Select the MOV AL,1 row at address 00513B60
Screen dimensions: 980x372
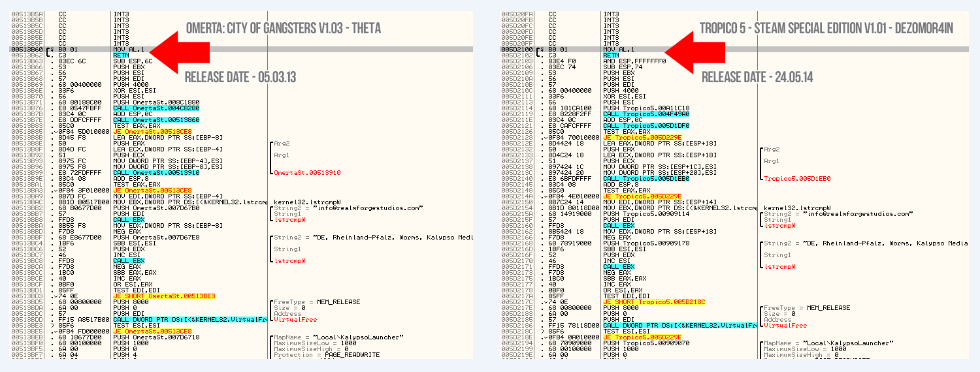point(128,49)
